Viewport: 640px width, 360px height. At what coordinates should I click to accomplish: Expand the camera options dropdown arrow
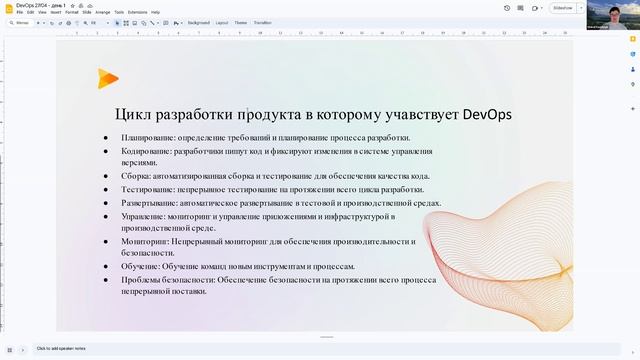(542, 8)
